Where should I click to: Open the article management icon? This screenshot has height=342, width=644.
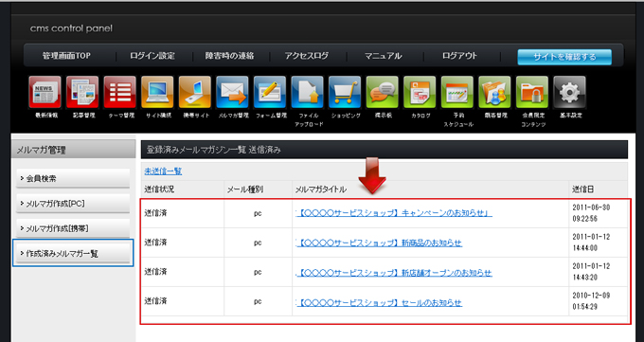(82, 92)
